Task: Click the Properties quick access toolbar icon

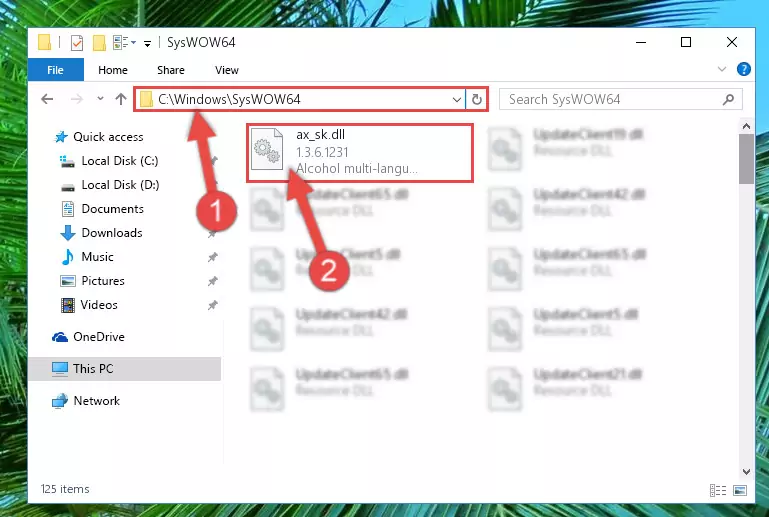Action: tap(77, 43)
